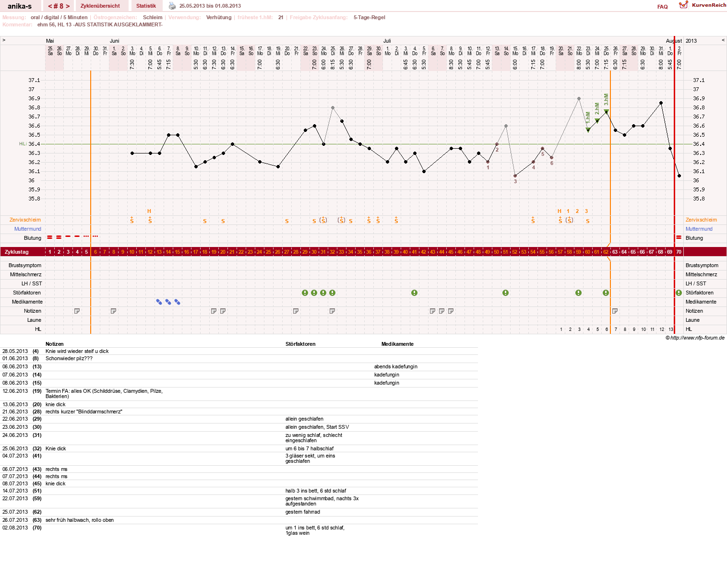Click entry 'allein geschlafen, Start SSV'

coord(317,427)
